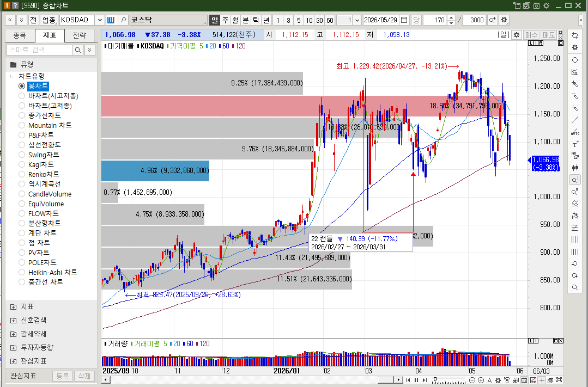
Task: Skip to first bar playback button
Action: [x=408, y=380]
